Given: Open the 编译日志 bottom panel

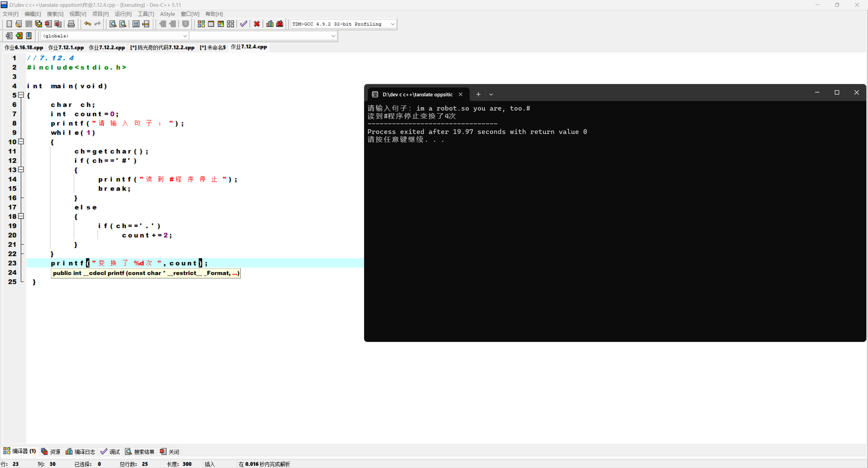Looking at the screenshot, I should (x=80, y=452).
